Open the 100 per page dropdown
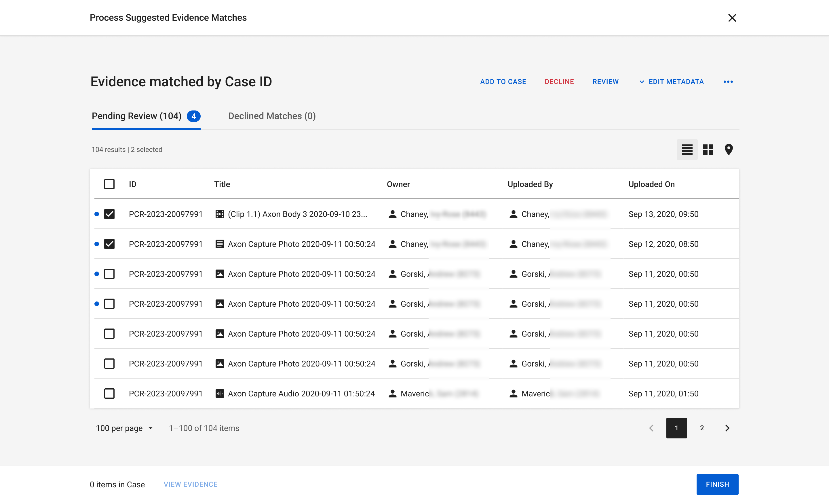The image size is (829, 504). click(x=124, y=428)
